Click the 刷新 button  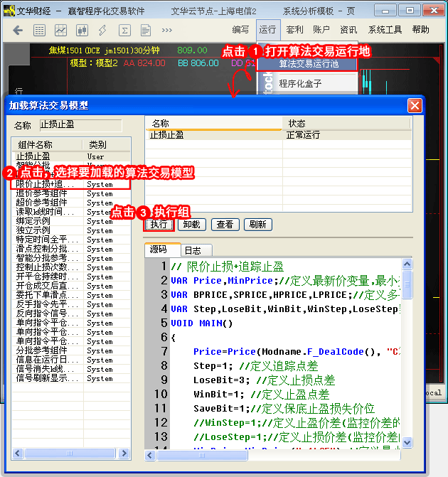(x=257, y=224)
